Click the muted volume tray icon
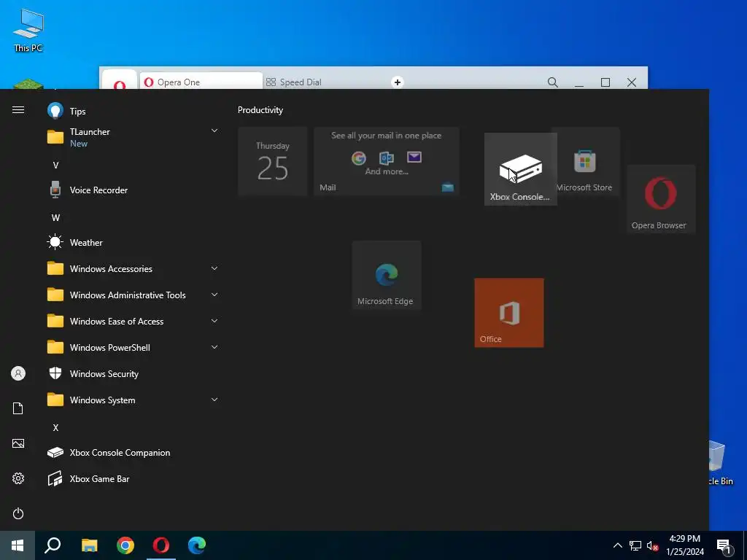 click(653, 545)
